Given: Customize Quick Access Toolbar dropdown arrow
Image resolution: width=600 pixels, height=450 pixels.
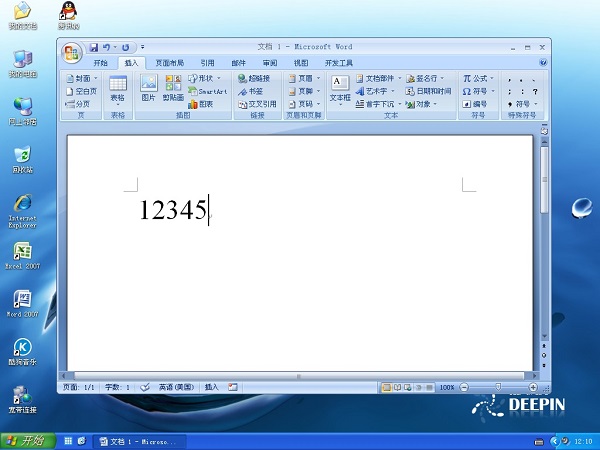Looking at the screenshot, I should (142, 47).
